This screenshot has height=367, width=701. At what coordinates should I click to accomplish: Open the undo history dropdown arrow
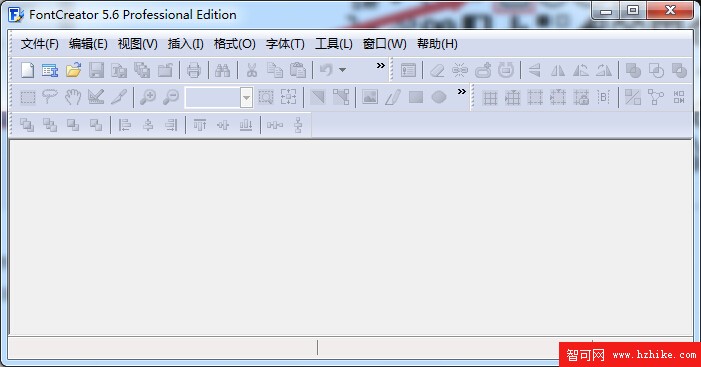click(342, 70)
